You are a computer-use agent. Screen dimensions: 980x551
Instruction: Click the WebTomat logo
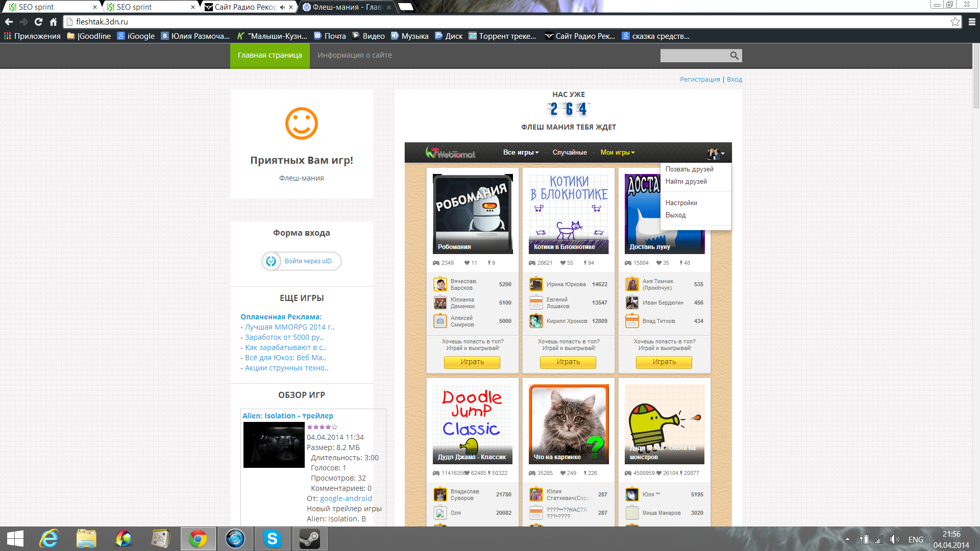[450, 153]
